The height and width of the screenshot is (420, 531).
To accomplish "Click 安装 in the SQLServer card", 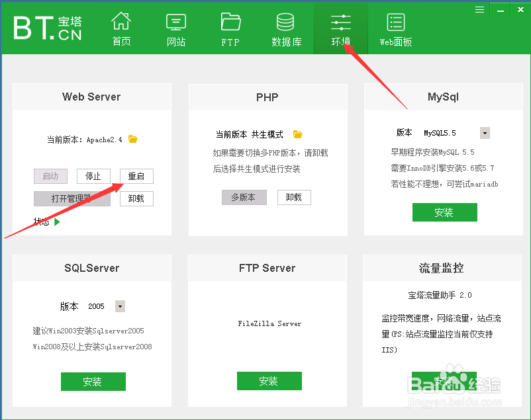I will click(93, 382).
